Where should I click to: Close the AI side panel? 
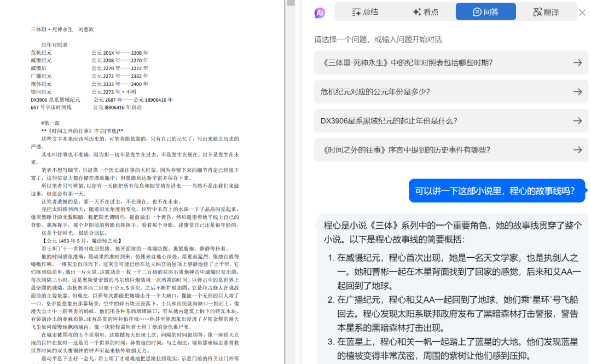coord(582,13)
